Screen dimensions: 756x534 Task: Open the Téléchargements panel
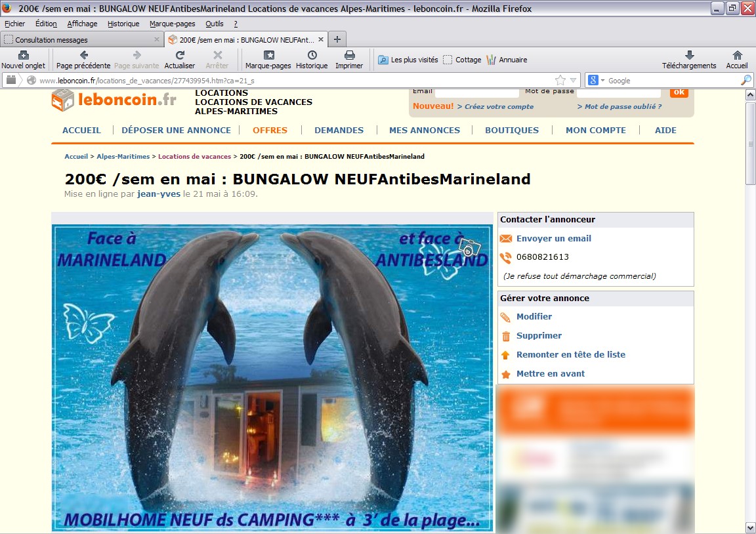click(689, 60)
